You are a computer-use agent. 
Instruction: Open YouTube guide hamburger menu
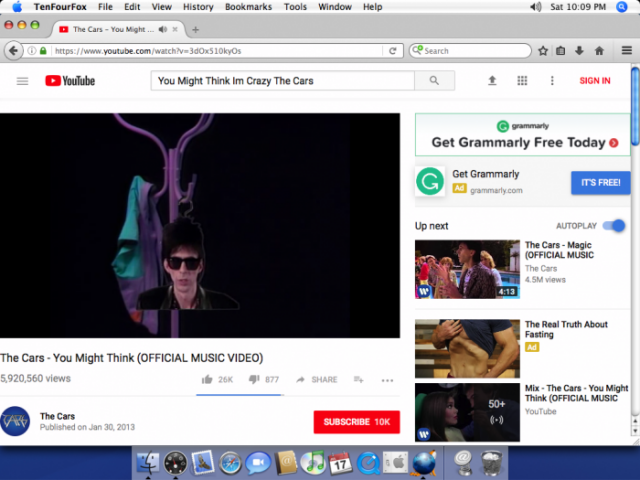22,81
